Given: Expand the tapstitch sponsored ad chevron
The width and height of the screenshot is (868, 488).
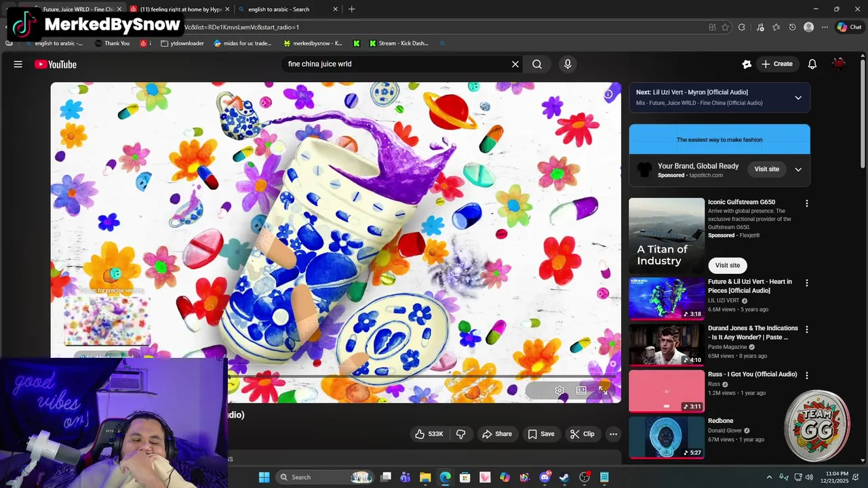Looking at the screenshot, I should click(x=798, y=169).
